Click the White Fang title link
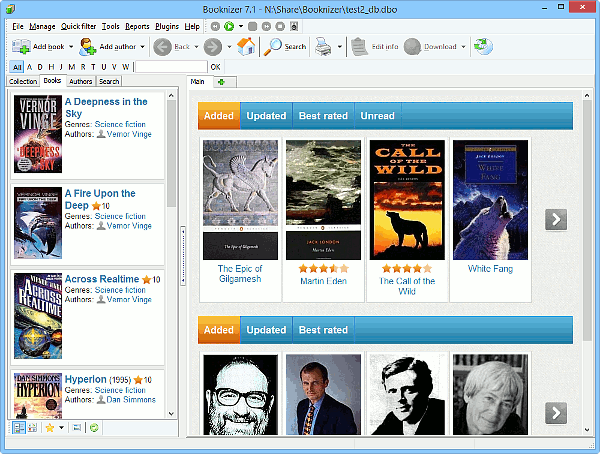Image resolution: width=600 pixels, height=454 pixels. coord(490,269)
